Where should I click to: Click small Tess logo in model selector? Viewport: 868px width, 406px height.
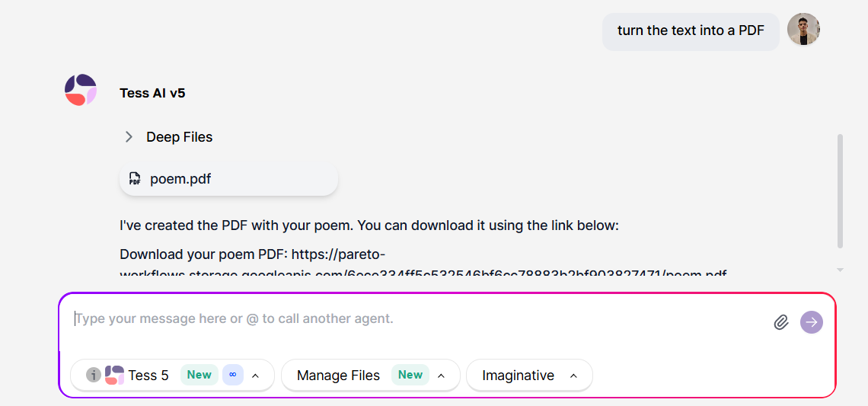[114, 375]
